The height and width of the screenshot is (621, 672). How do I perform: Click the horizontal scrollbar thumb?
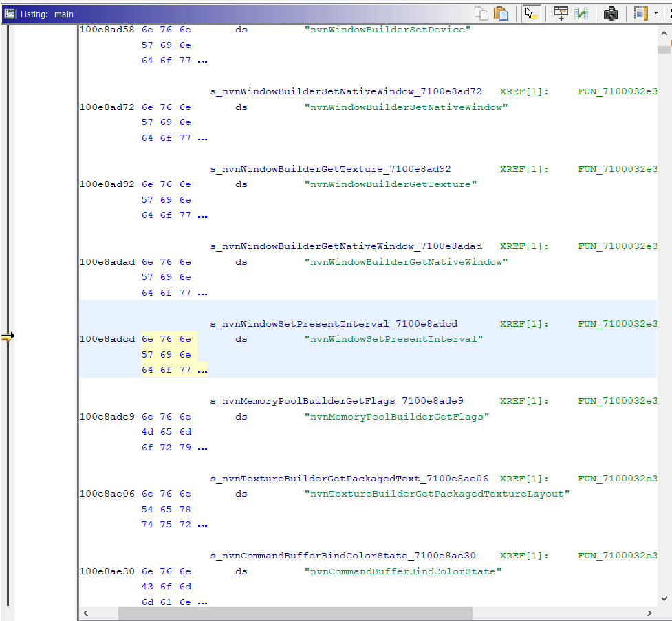coord(295,613)
